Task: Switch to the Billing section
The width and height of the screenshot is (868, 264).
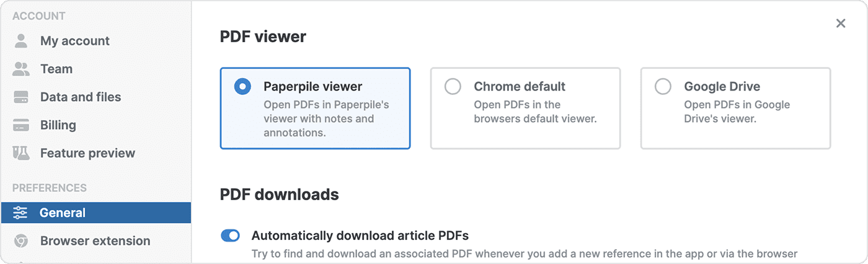Action: tap(58, 125)
